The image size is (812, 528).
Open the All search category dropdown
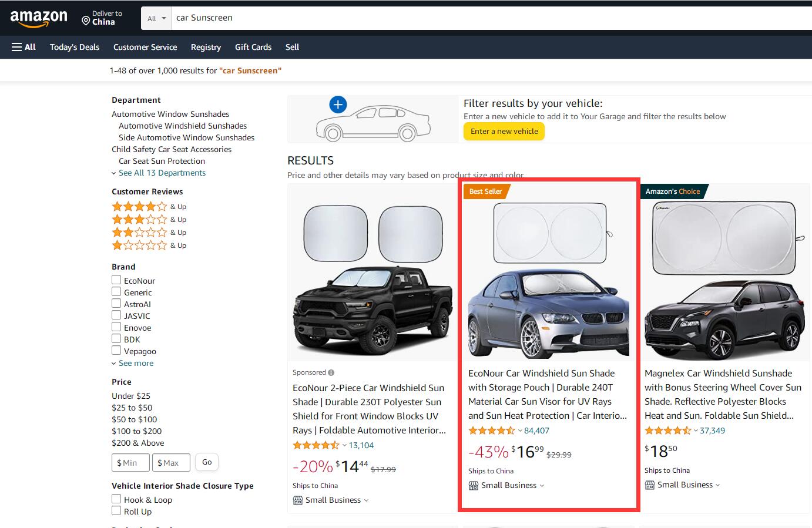[x=156, y=18]
